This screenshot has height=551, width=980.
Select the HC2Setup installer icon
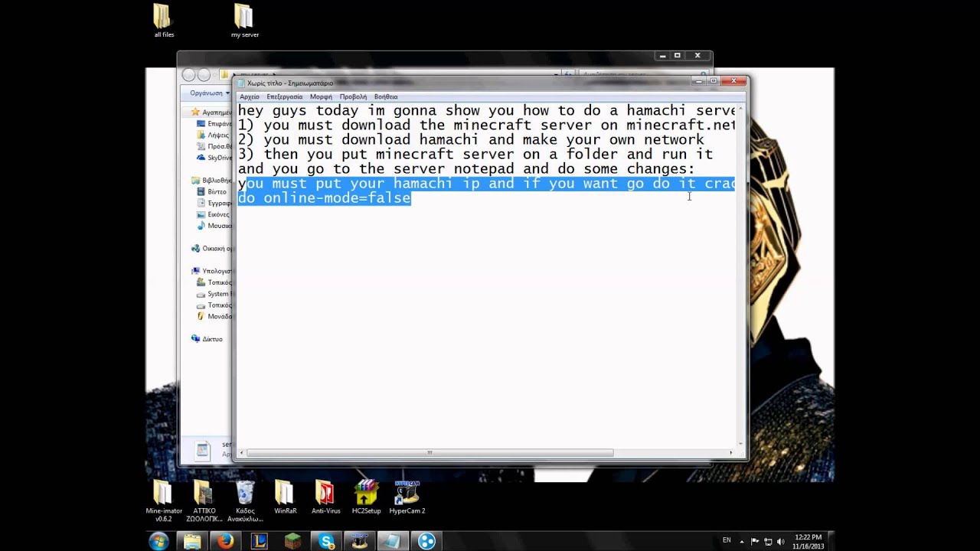[366, 498]
